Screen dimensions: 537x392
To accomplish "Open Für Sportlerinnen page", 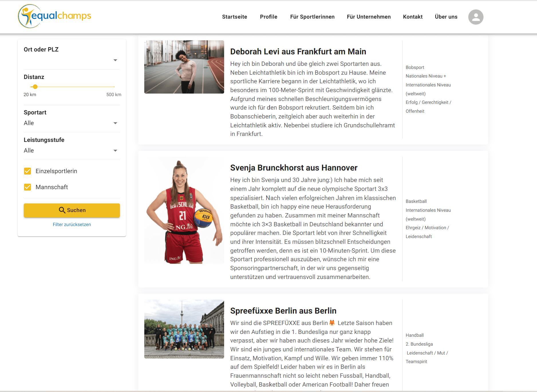I will 312,17.
